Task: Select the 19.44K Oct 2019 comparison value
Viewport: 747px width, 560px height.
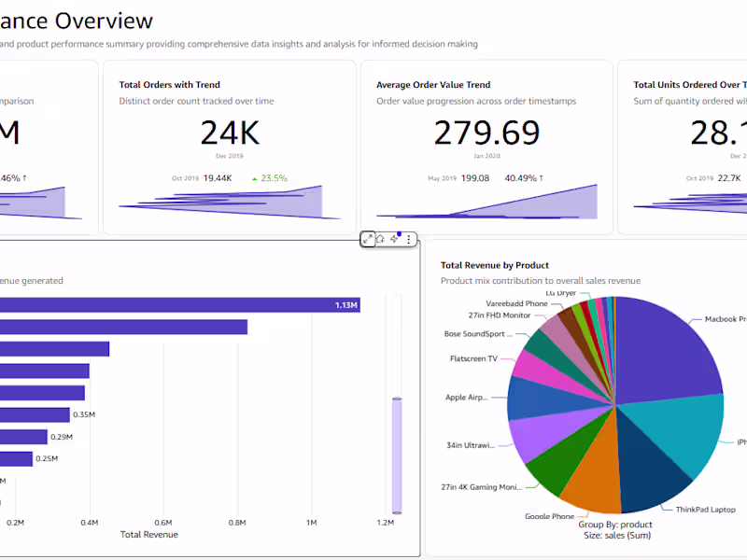Action: 218,178
